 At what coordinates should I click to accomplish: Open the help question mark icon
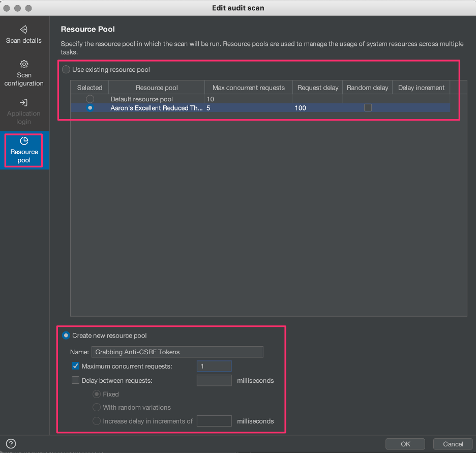click(11, 443)
